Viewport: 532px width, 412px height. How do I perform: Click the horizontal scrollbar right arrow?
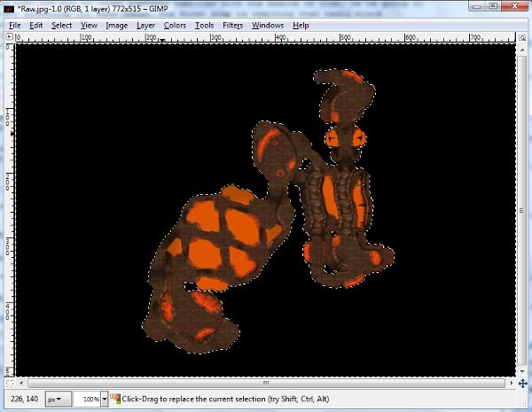[x=511, y=383]
